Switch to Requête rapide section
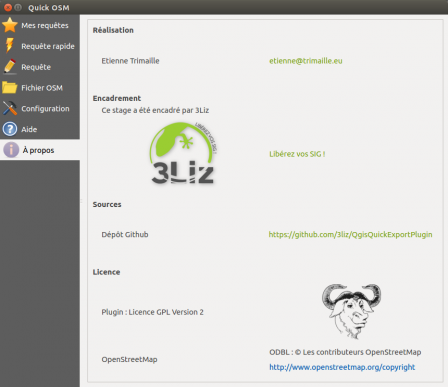Image resolution: width=448 pixels, height=387 pixels. (x=40, y=46)
